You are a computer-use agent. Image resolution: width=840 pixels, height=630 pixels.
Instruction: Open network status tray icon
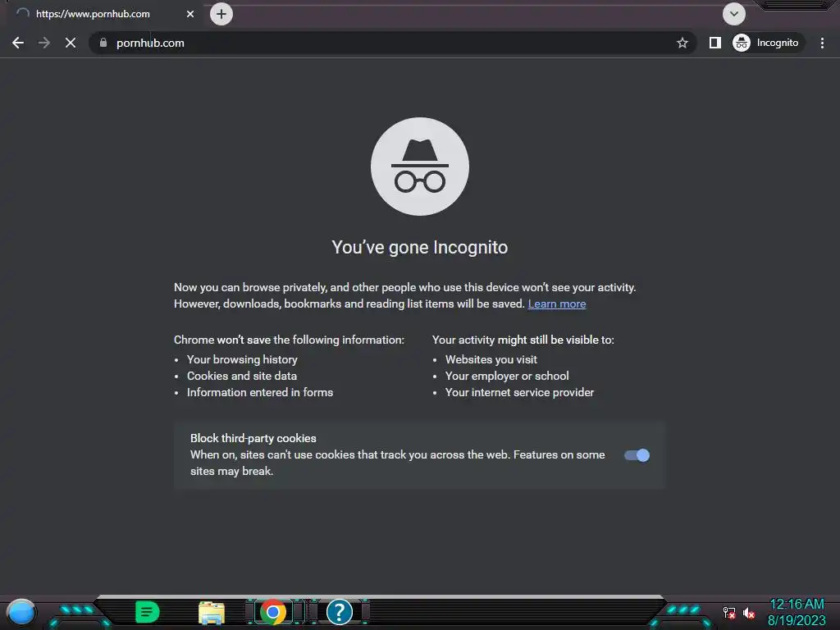[x=729, y=613]
